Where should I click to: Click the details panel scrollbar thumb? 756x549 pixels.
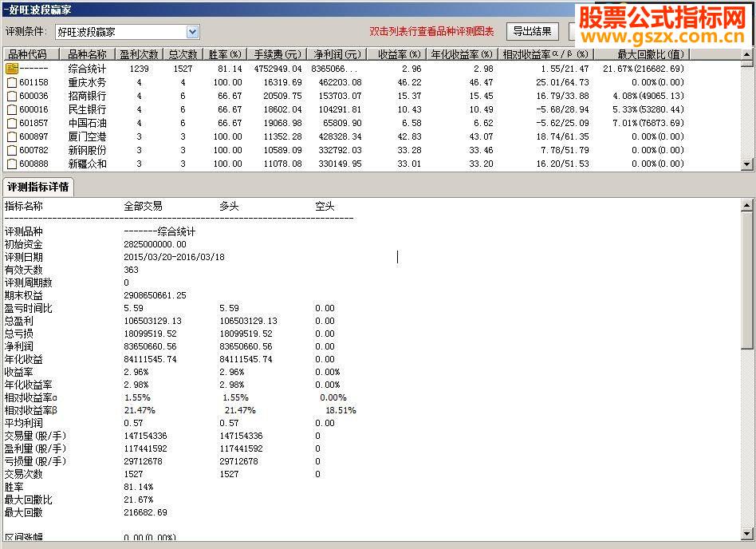(747, 280)
